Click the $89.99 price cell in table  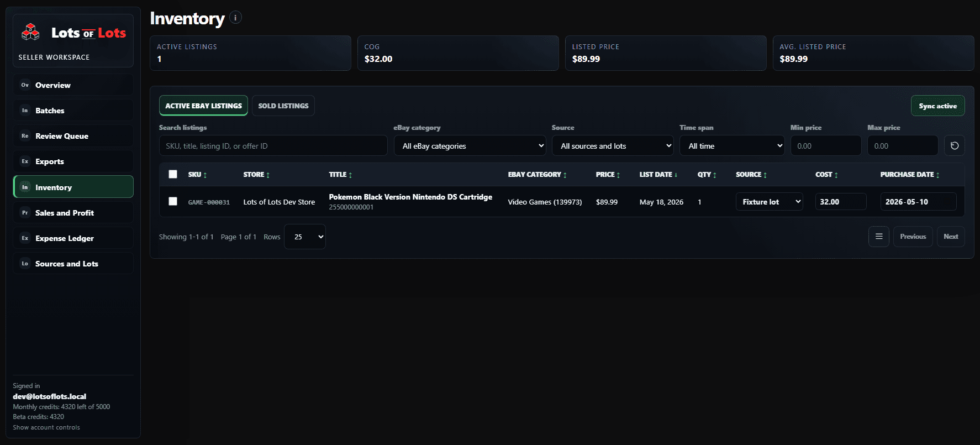coord(607,202)
